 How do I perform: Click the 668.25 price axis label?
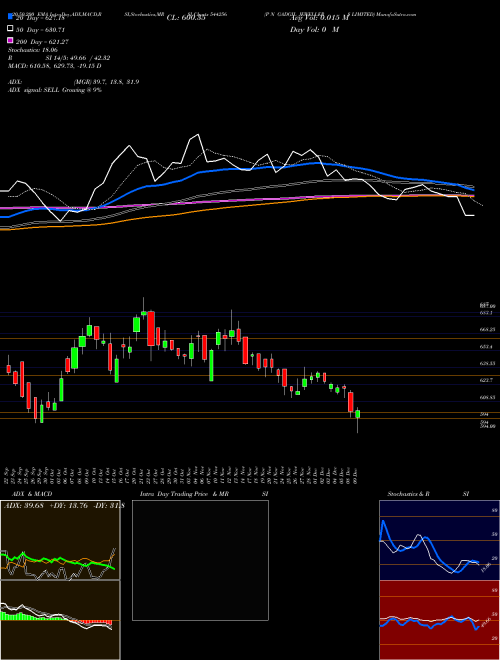487,330
